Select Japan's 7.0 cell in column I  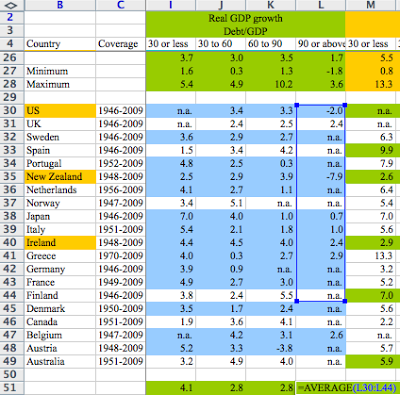pos(171,216)
